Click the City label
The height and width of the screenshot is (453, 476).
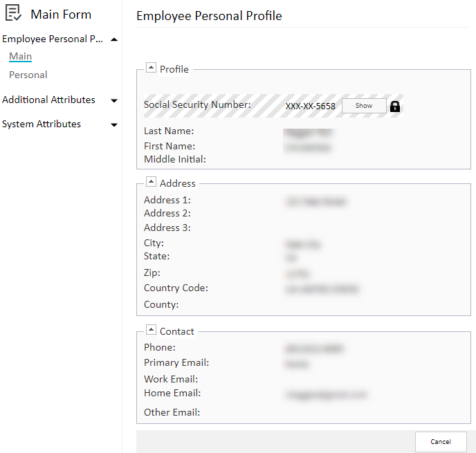point(154,243)
